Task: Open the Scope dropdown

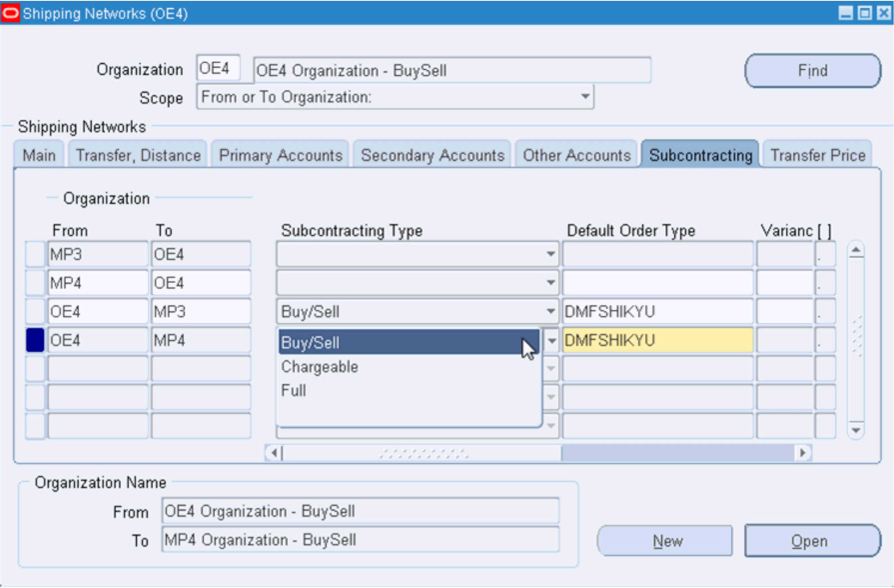Action: click(x=586, y=96)
